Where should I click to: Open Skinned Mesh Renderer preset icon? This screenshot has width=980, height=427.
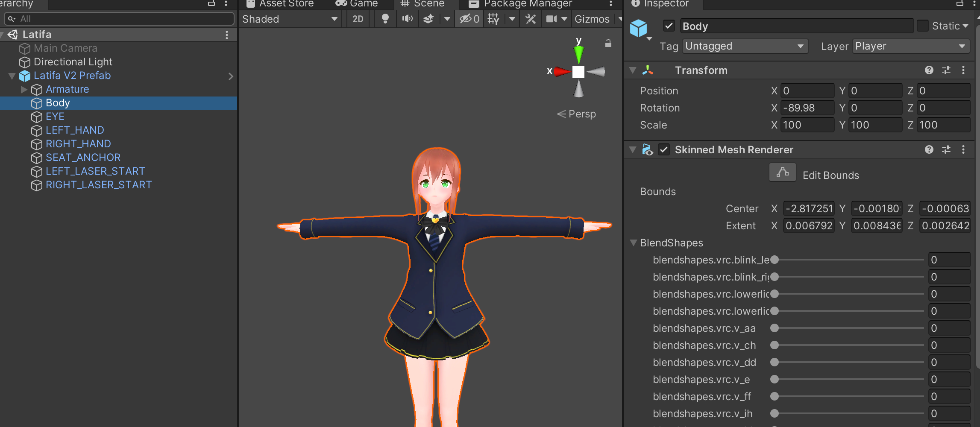click(946, 149)
